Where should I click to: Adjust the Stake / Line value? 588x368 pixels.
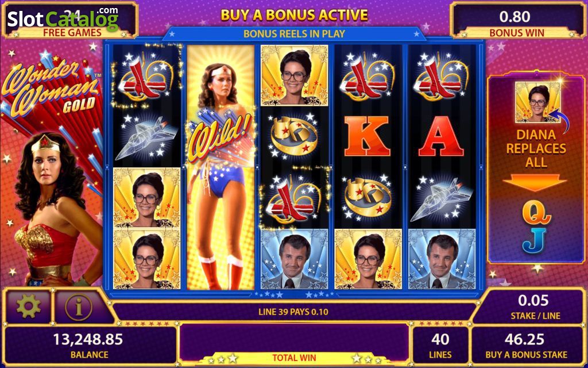[535, 307]
